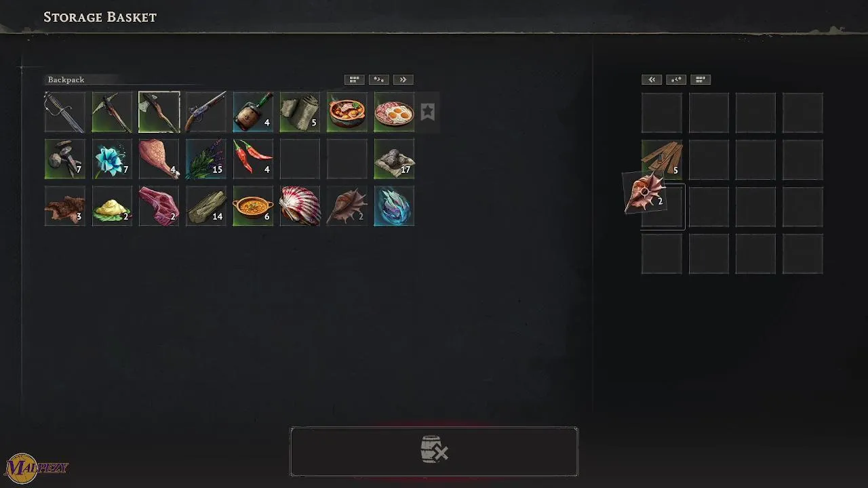Click the blue flower item
This screenshot has height=488, width=868.
(112, 159)
